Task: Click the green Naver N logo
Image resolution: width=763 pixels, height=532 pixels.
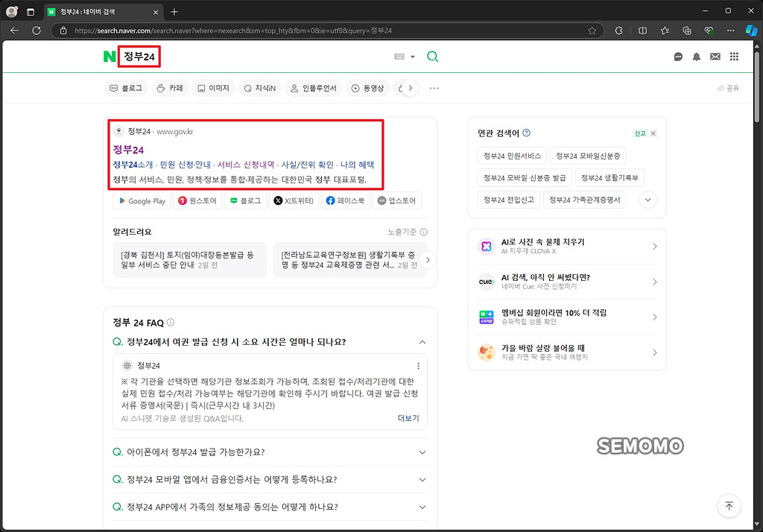Action: pyautogui.click(x=110, y=57)
